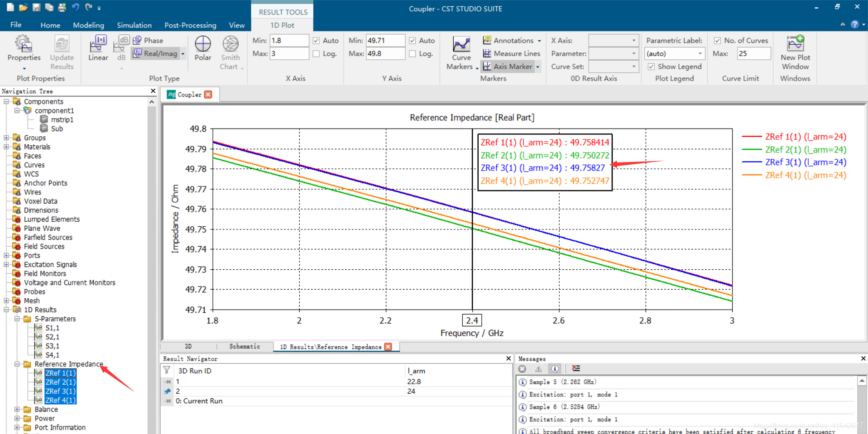
Task: Open the Annotations tool
Action: [512, 40]
